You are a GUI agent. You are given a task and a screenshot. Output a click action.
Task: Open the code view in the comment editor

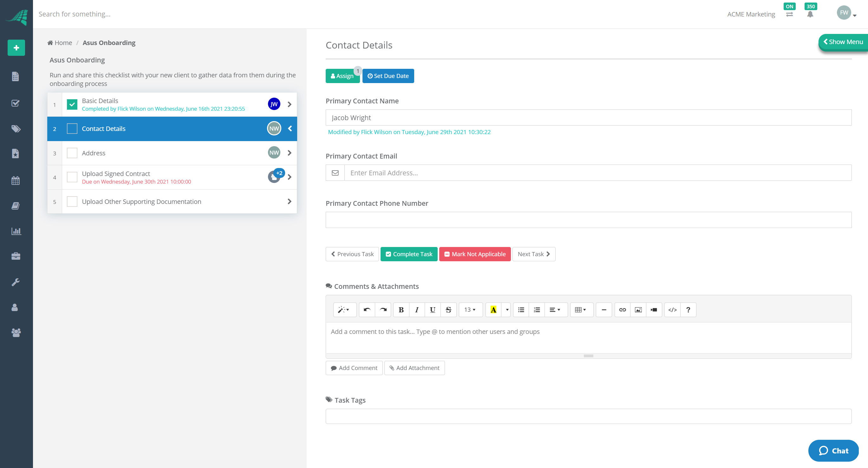pyautogui.click(x=673, y=310)
